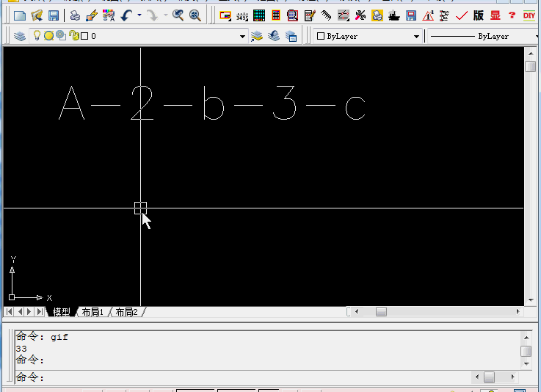Click the red triangle numbering icon
Viewport: 541px width, 392px height.
click(428, 15)
